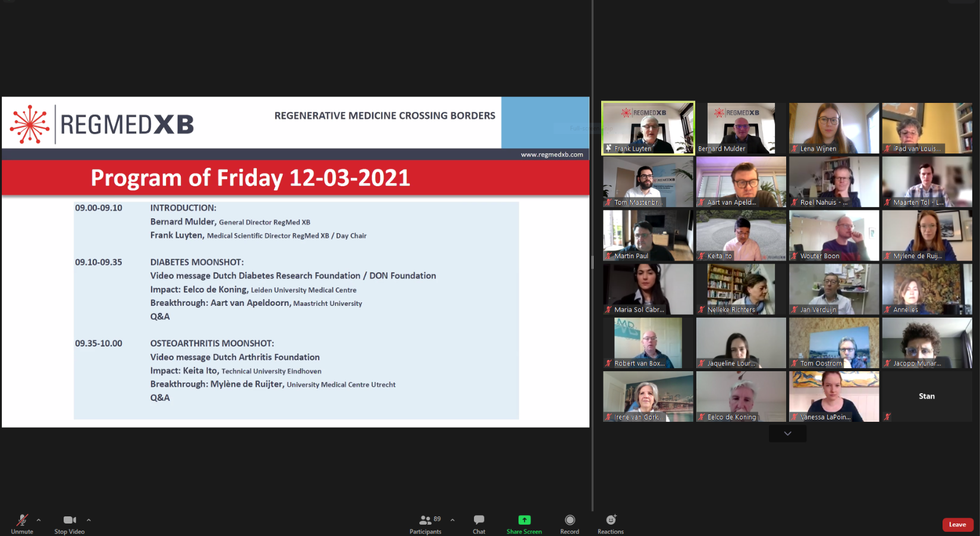Click Eelco de Koning's video tile

[x=741, y=396]
